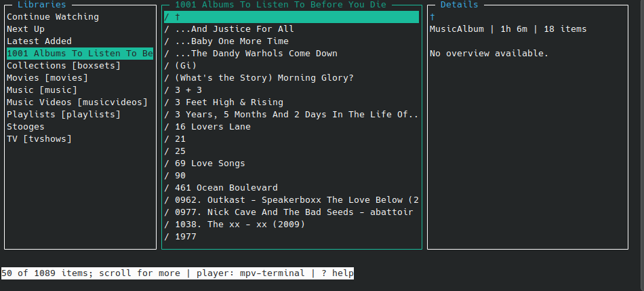Click the ? help hint

pos(337,273)
